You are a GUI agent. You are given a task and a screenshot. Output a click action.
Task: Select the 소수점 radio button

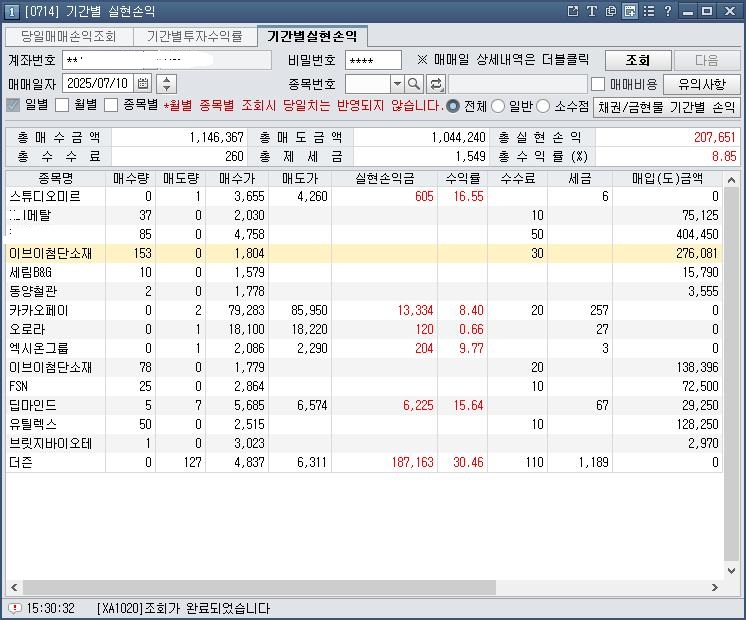pos(544,106)
